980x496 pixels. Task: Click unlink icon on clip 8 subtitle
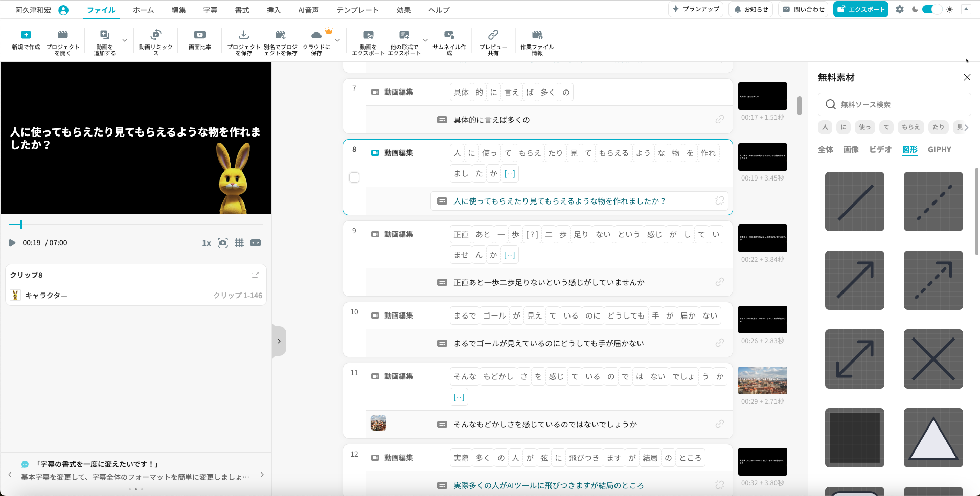[720, 200]
